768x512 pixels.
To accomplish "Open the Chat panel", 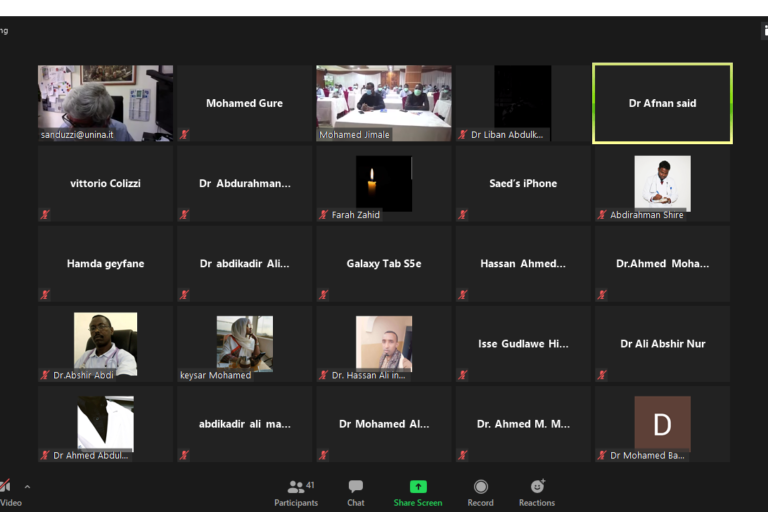I will click(356, 491).
